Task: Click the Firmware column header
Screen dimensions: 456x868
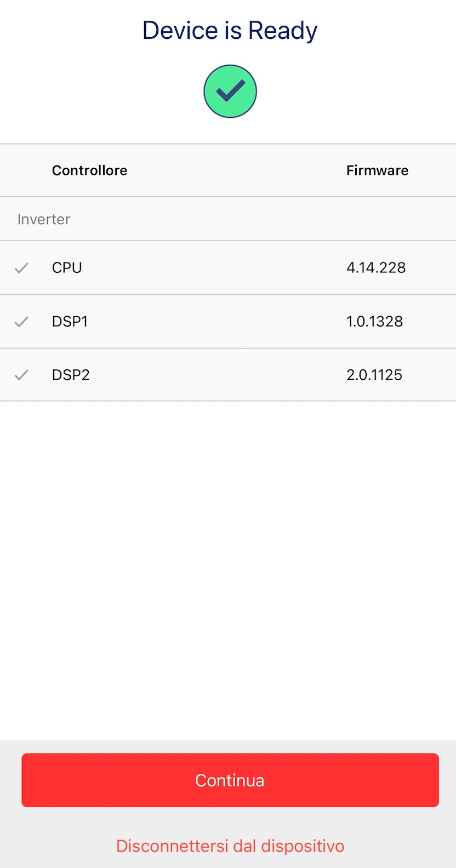Action: [x=377, y=170]
